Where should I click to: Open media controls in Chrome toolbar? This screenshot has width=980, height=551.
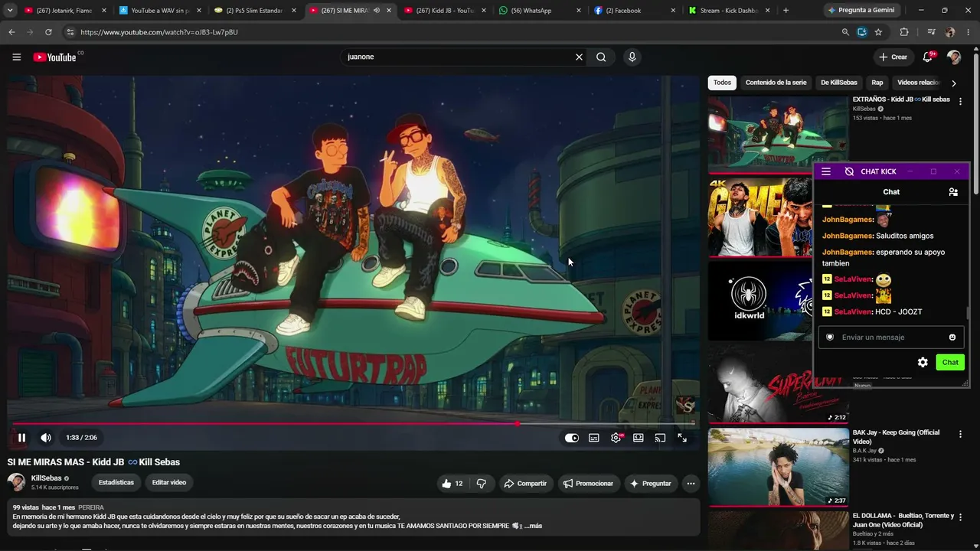[x=931, y=32]
